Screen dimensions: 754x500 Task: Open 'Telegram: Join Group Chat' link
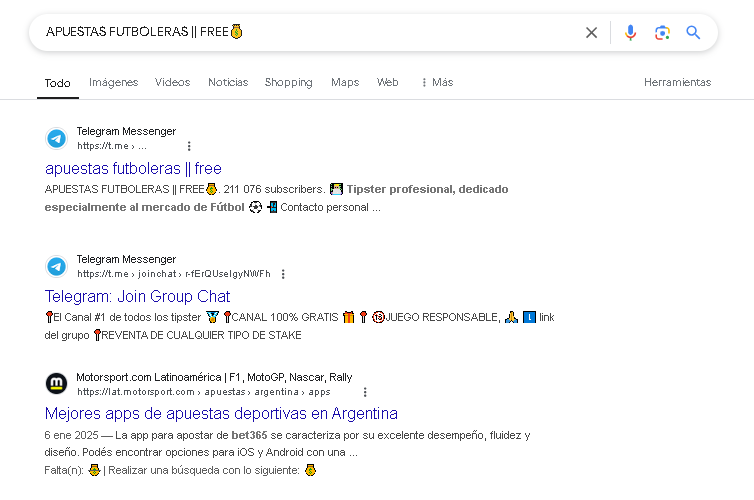coord(138,297)
